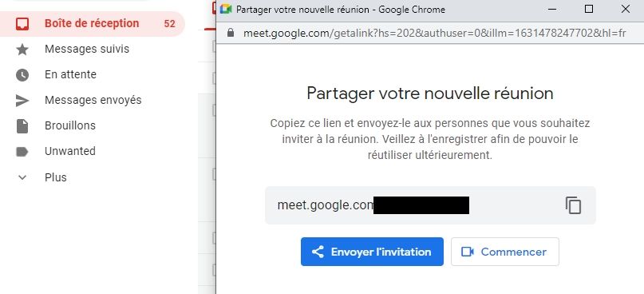Click the meet.google.com link field
The height and width of the screenshot is (294, 644).
click(x=430, y=205)
